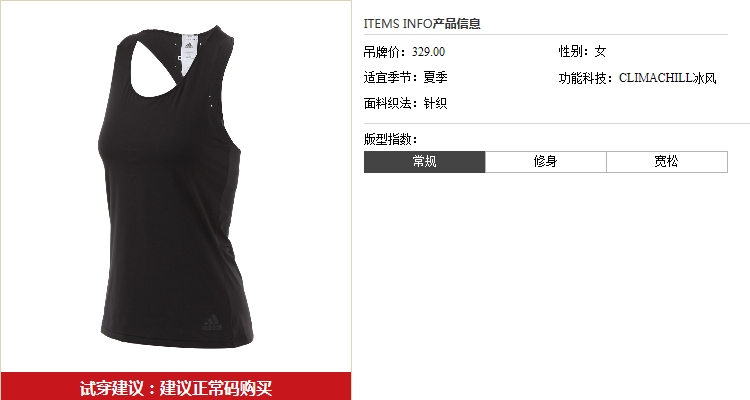
Task: Click the 适宜季节：夏季 text
Action: coord(406,78)
